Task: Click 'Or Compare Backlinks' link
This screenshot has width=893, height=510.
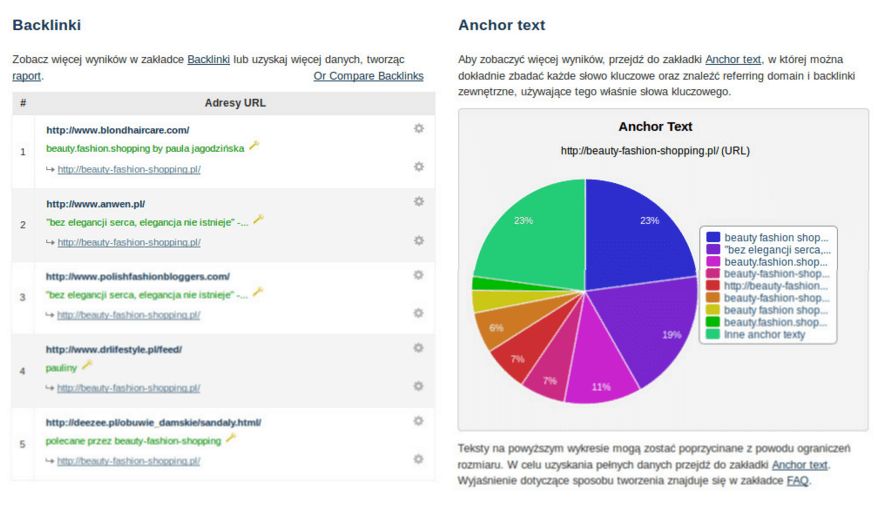Action: coord(368,76)
